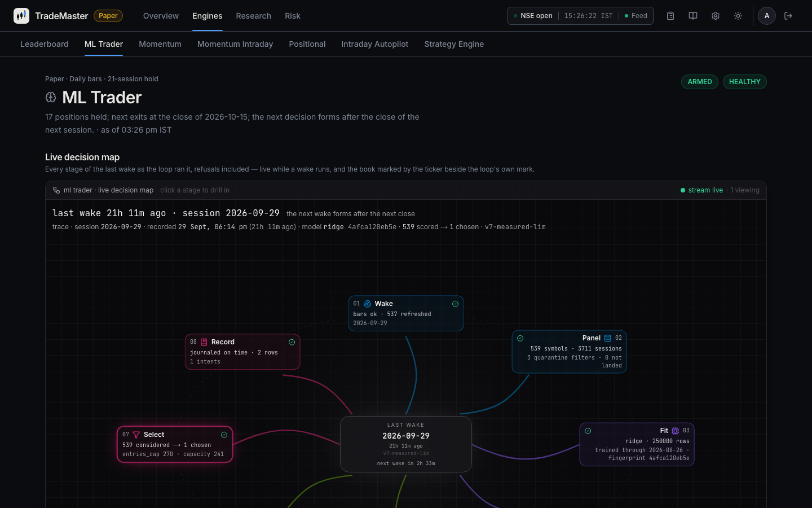Open the Overview tab
Viewport: 812px width, 508px height.
161,16
